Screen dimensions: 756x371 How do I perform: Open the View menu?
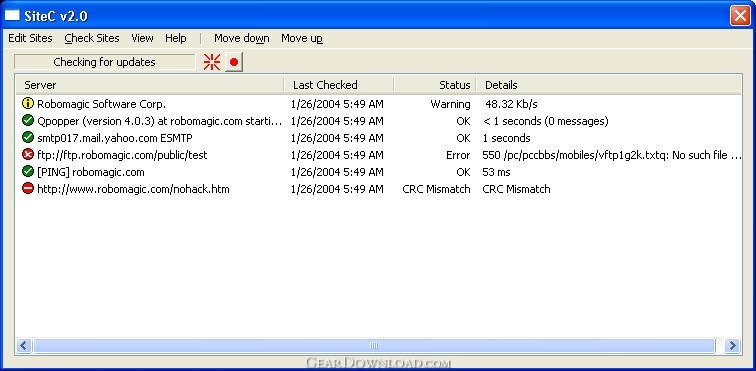pos(142,38)
